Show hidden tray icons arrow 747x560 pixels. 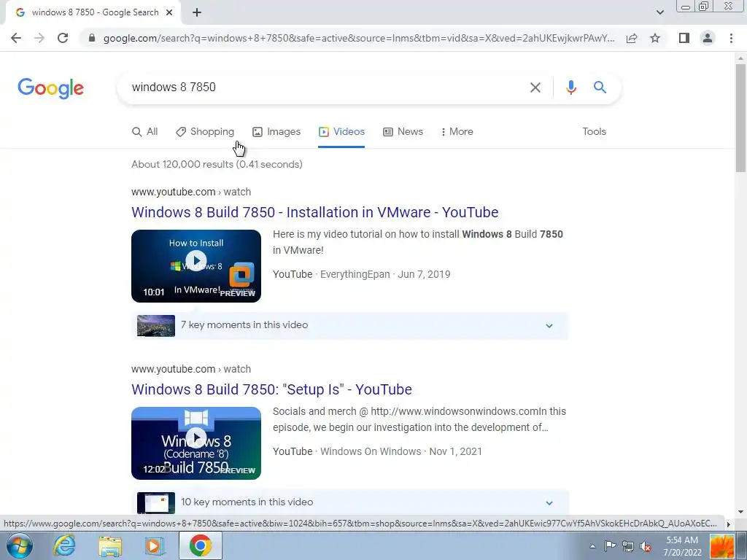592,546
